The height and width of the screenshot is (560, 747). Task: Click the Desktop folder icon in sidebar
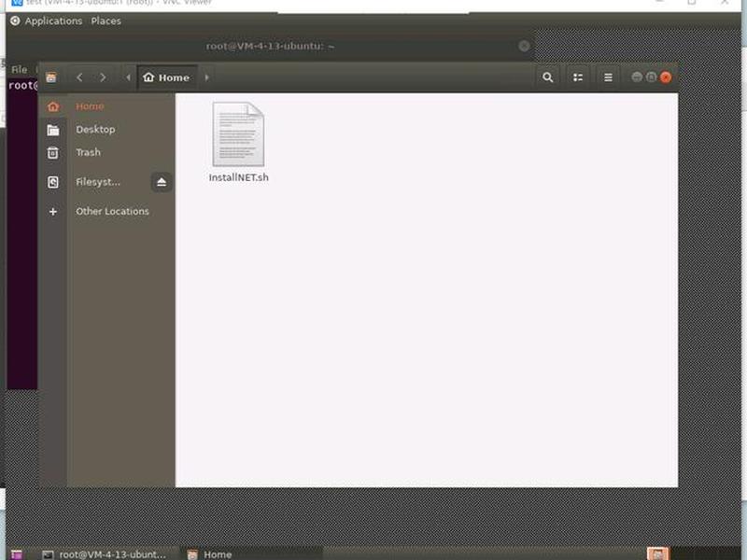(53, 130)
